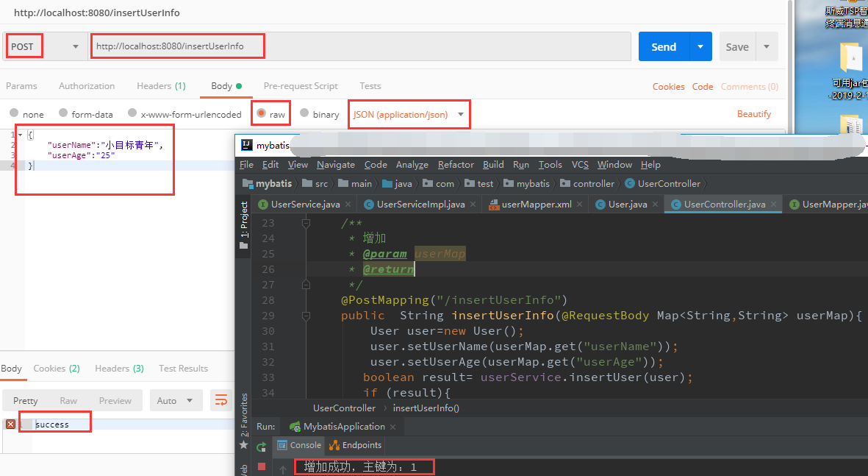Toggle the fold marker at line 27
Viewport: 868px width, 476px height.
point(306,284)
